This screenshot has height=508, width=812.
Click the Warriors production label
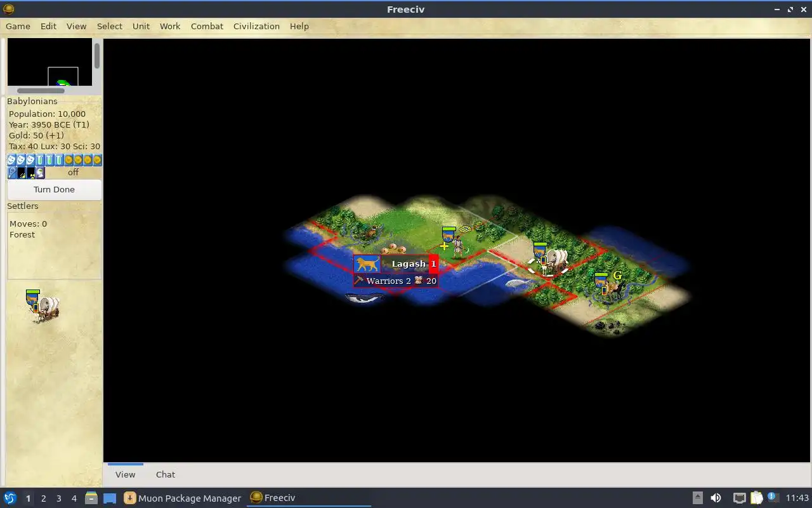pyautogui.click(x=388, y=281)
